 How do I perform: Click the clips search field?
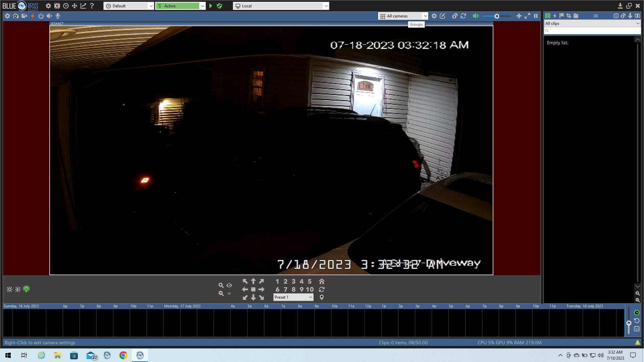[592, 31]
